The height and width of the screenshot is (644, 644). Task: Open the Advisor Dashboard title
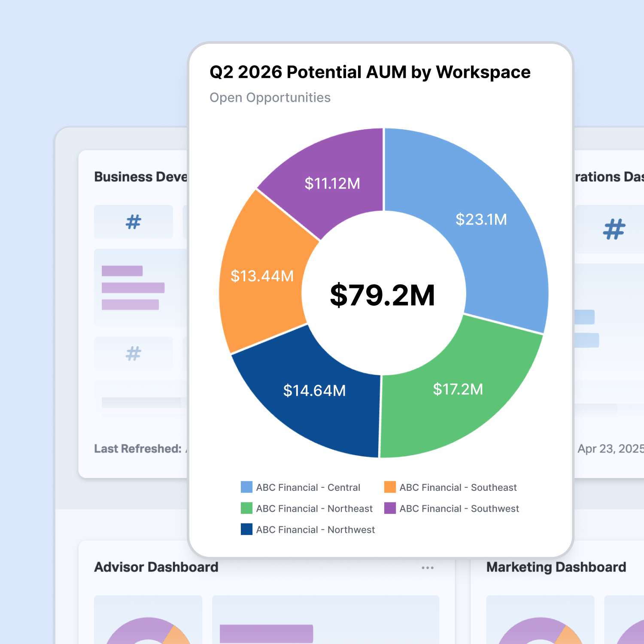(156, 567)
